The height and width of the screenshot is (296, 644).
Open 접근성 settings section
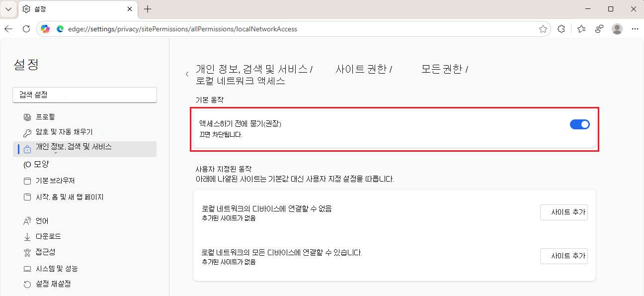84,252
